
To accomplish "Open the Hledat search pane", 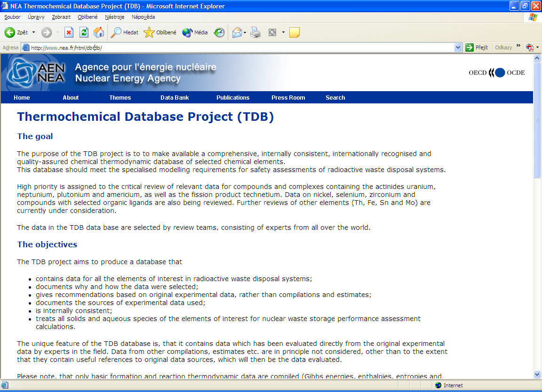I will 124,32.
